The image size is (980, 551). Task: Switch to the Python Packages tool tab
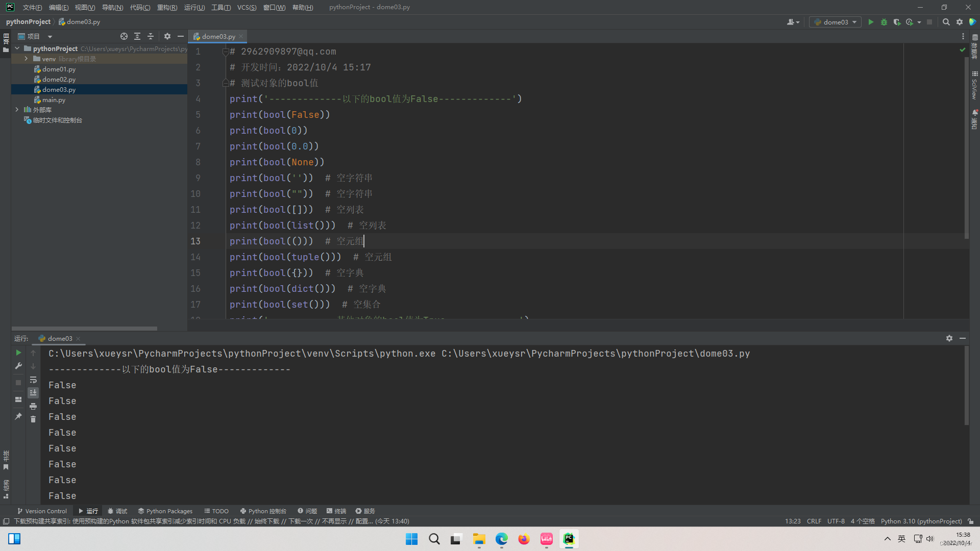[165, 511]
